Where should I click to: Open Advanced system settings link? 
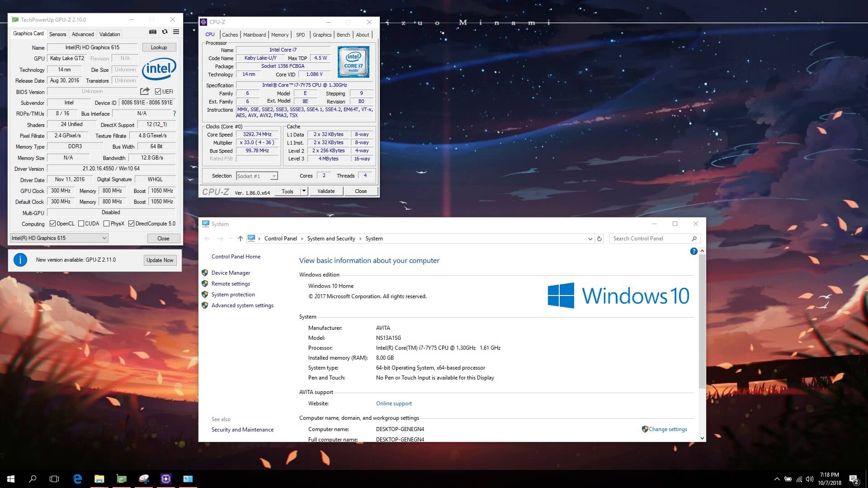pos(242,305)
